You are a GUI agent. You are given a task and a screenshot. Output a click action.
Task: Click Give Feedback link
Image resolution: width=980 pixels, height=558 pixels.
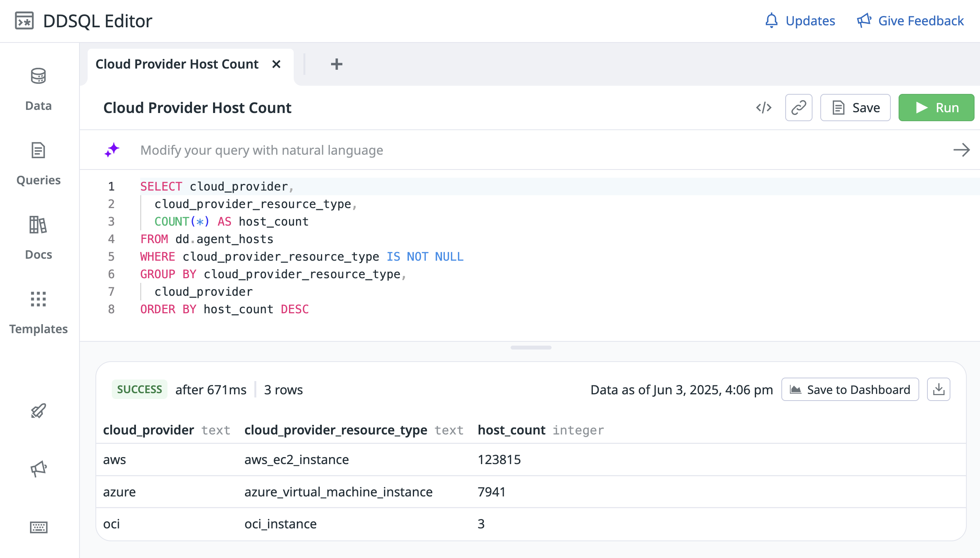coord(910,21)
